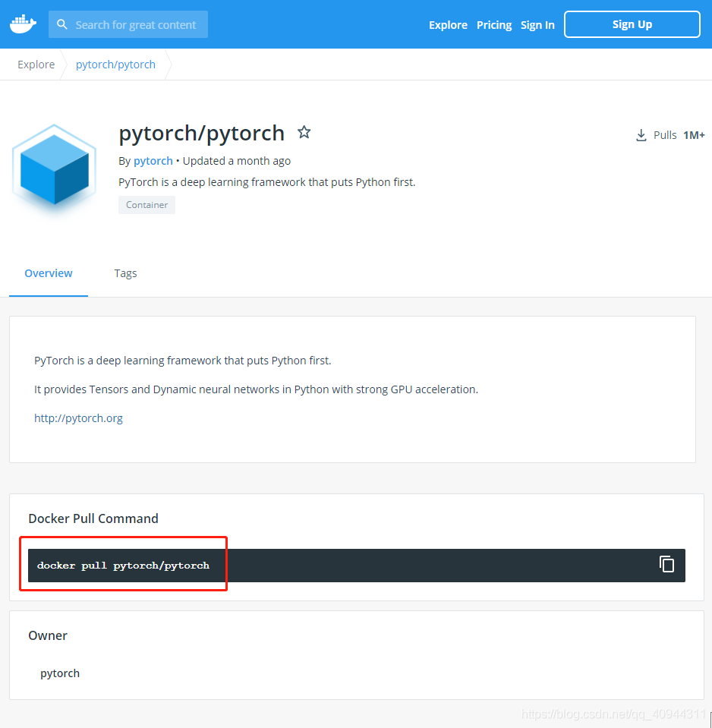Open the http://pytorch.org link
This screenshot has height=728, width=712.
tap(78, 418)
